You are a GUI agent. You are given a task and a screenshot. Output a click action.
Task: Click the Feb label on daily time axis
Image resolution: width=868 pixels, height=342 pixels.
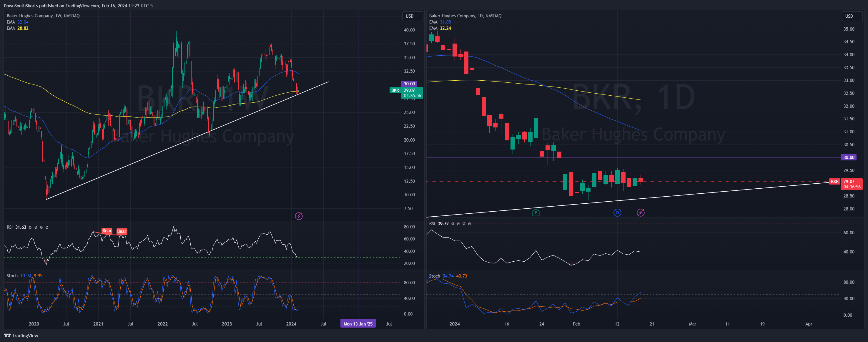click(x=576, y=324)
